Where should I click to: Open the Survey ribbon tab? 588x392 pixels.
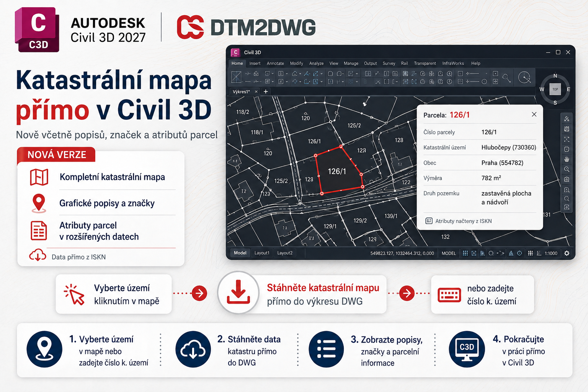click(389, 64)
